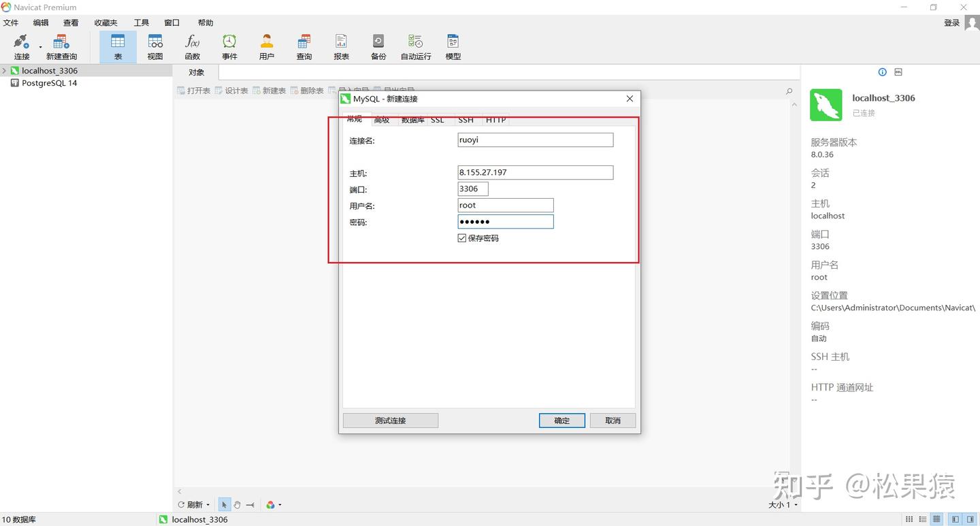Click 新建表 in object toolbar

[x=269, y=91]
